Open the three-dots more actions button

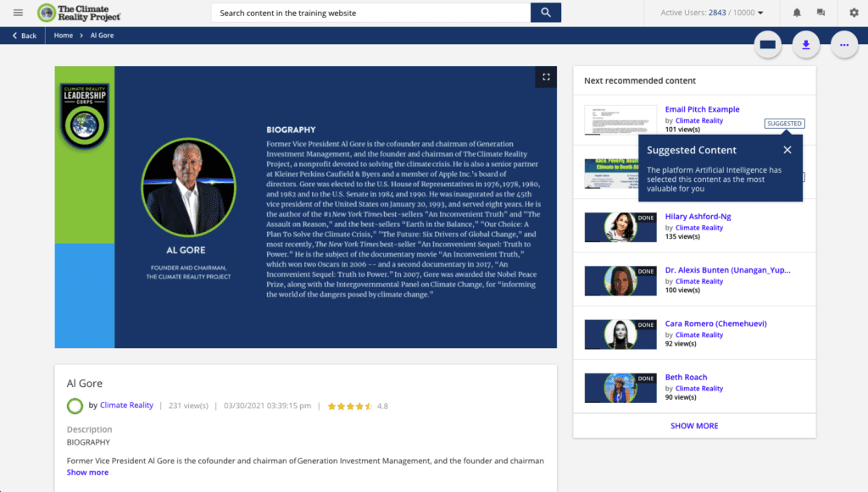[x=844, y=45]
